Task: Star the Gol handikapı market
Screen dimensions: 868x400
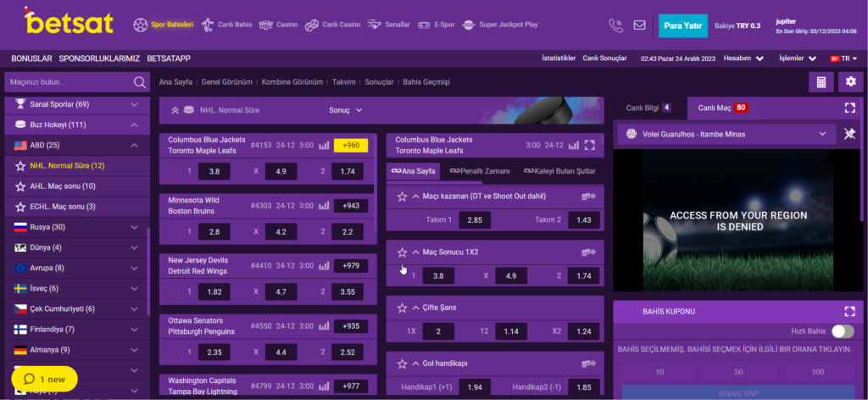Action: coord(403,364)
